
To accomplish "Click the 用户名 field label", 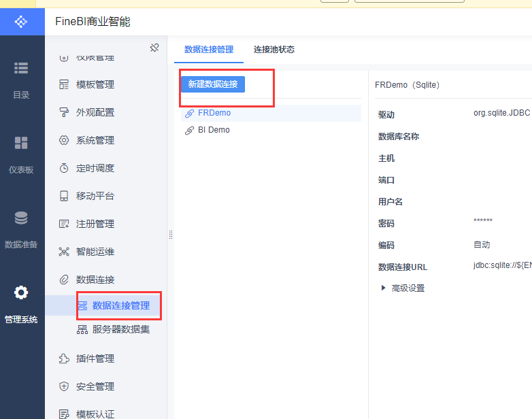I will pyautogui.click(x=390, y=202).
